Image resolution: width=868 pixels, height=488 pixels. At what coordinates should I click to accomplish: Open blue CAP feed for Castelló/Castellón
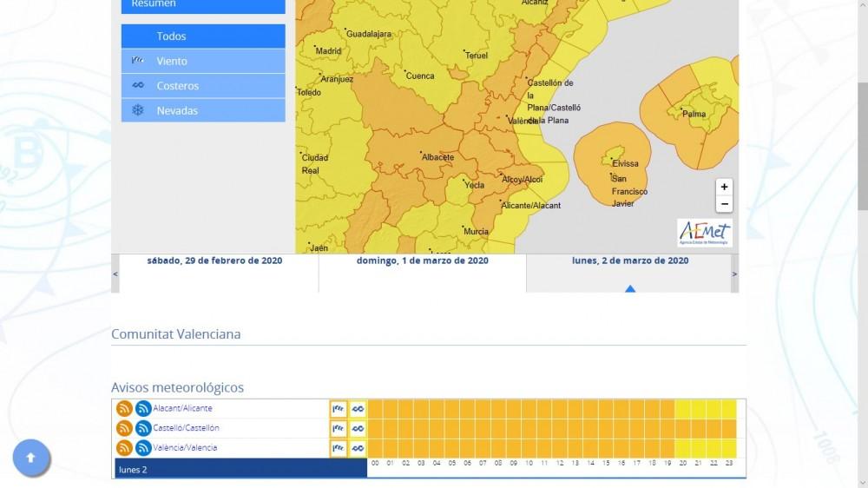tap(143, 428)
